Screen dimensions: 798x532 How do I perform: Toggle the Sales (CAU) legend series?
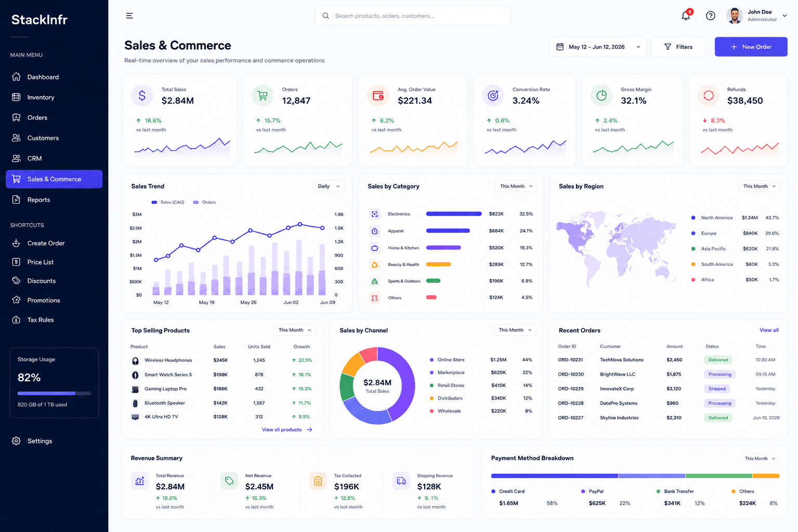[x=168, y=202]
